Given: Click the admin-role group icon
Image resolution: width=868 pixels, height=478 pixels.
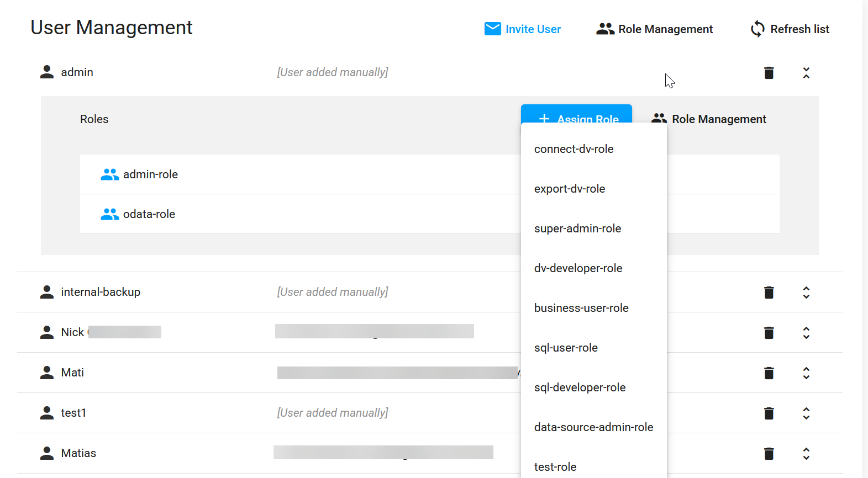Looking at the screenshot, I should pos(109,174).
